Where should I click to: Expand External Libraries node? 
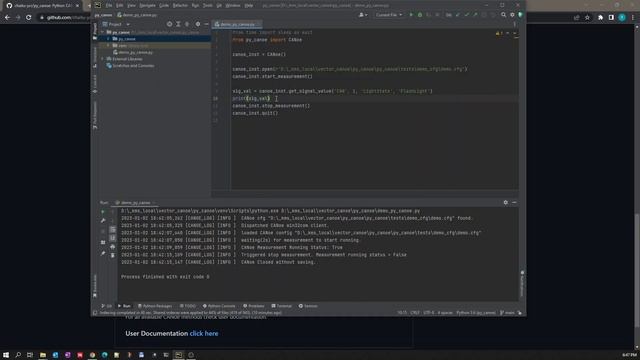point(103,59)
